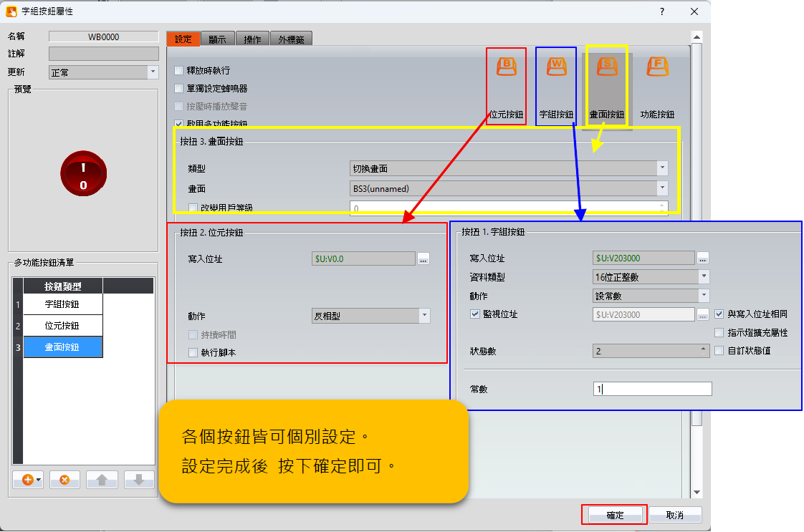The height and width of the screenshot is (532, 804).
Task: Click the orange add button in list toolbar
Action: pos(28,480)
